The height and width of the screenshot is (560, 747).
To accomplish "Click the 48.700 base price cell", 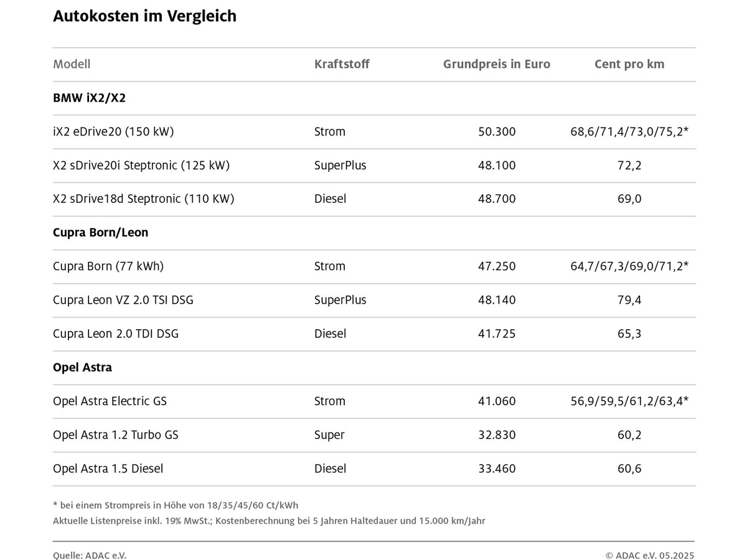I will pos(497,199).
